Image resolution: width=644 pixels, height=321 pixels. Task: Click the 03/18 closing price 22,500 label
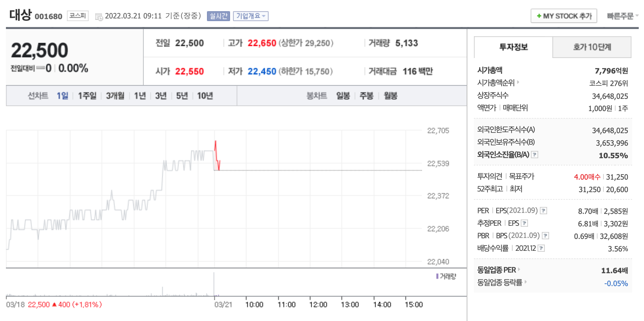click(x=39, y=305)
